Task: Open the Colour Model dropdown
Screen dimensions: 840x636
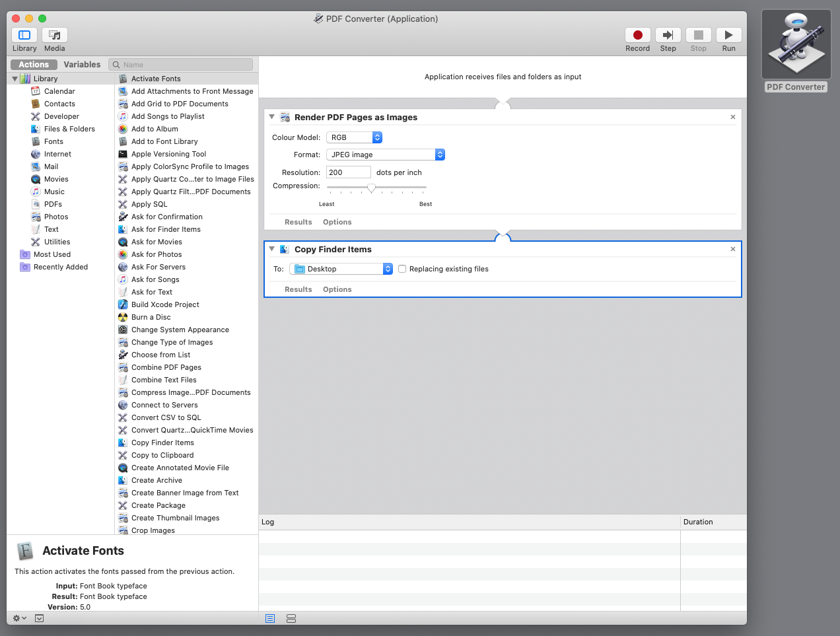Action: (x=354, y=137)
